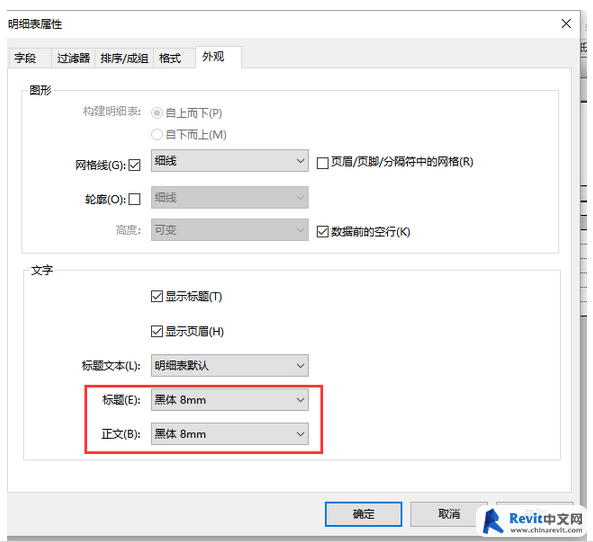
Task: Uncheck 显示页眉(H) checkbox
Action: point(157,331)
